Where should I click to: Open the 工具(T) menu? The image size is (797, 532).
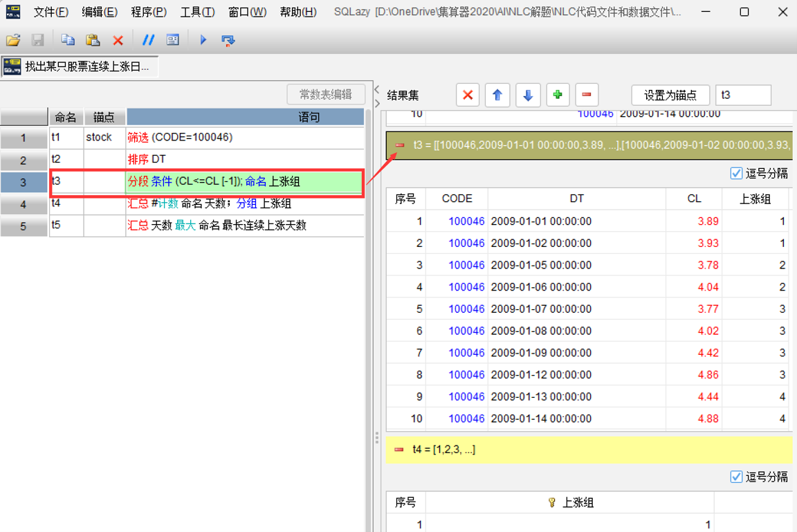(197, 12)
